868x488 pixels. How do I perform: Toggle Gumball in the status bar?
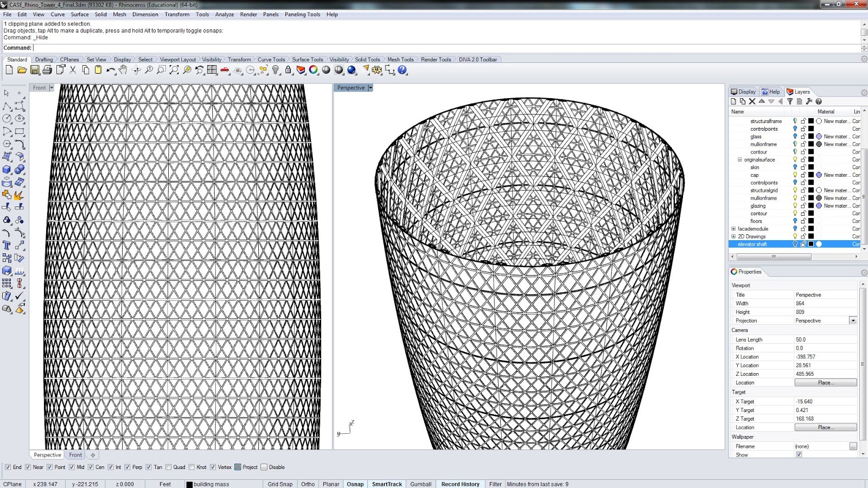(x=420, y=484)
